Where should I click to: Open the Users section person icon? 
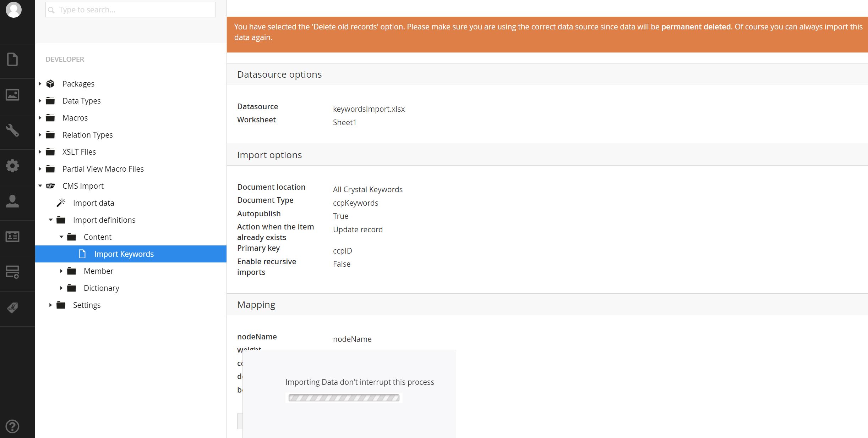pyautogui.click(x=12, y=201)
